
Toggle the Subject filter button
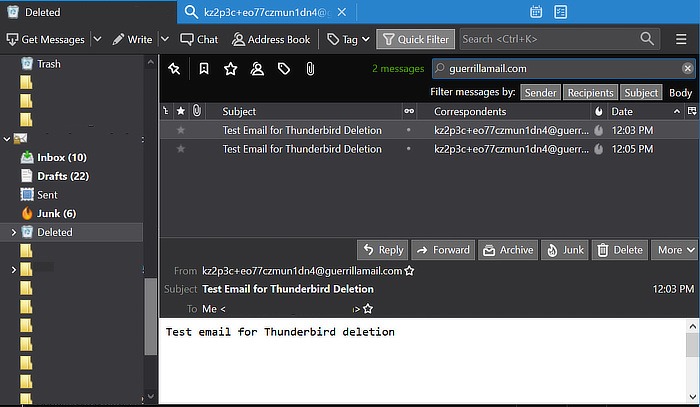641,92
